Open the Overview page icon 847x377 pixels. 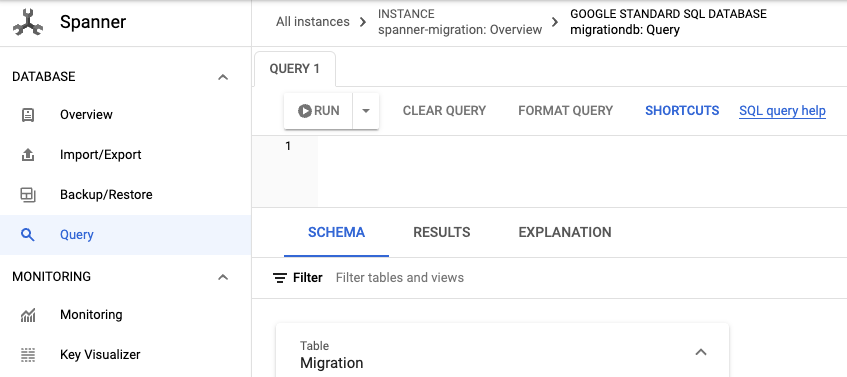28,115
